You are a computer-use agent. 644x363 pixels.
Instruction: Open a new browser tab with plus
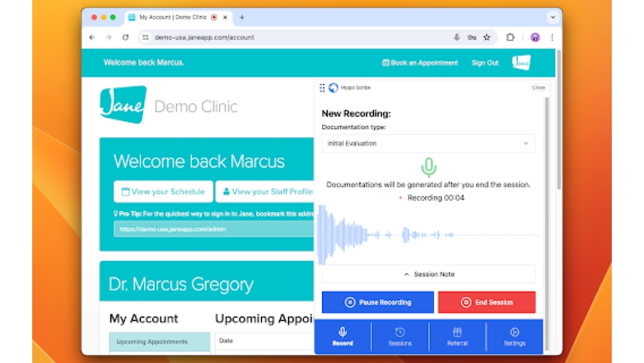tap(242, 17)
